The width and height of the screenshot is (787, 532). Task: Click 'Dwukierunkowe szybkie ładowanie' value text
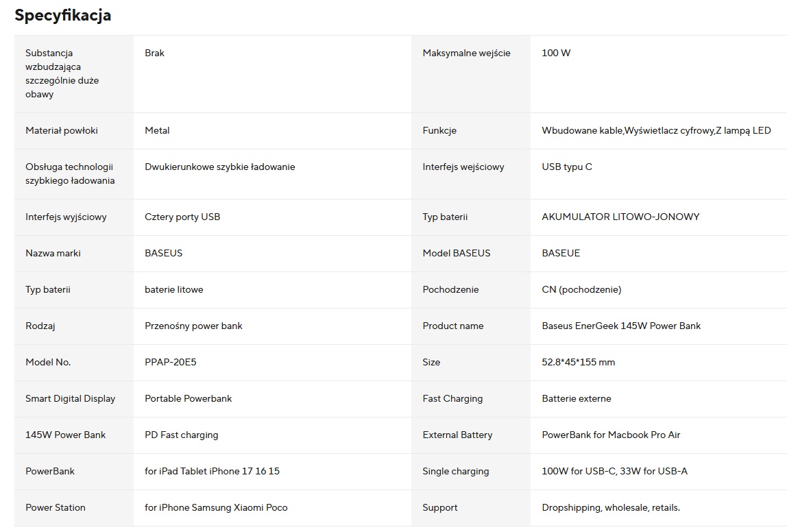(x=220, y=167)
